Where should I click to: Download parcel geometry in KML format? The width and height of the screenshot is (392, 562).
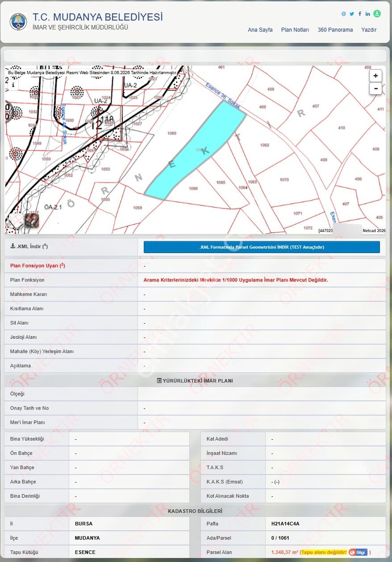coord(262,247)
